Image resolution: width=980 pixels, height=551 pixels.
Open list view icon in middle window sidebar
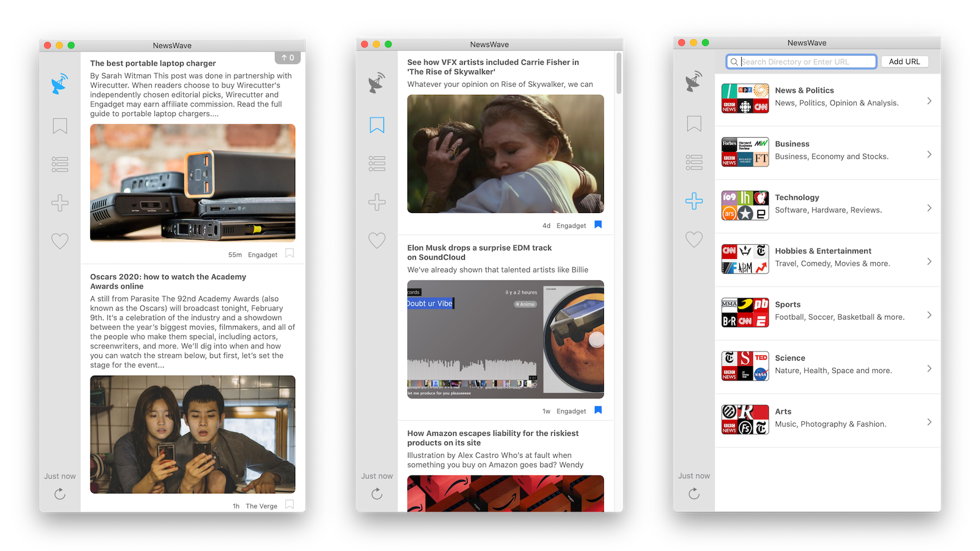pyautogui.click(x=377, y=163)
